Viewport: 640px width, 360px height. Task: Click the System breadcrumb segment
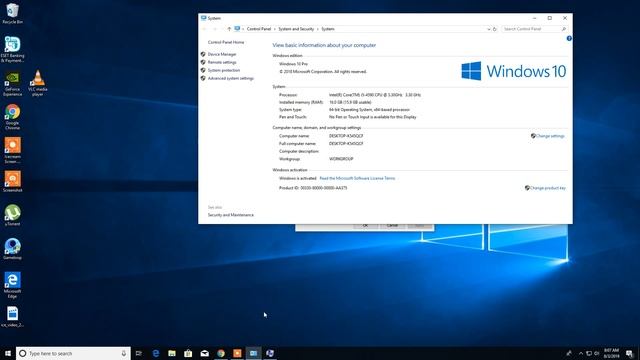(x=328, y=29)
